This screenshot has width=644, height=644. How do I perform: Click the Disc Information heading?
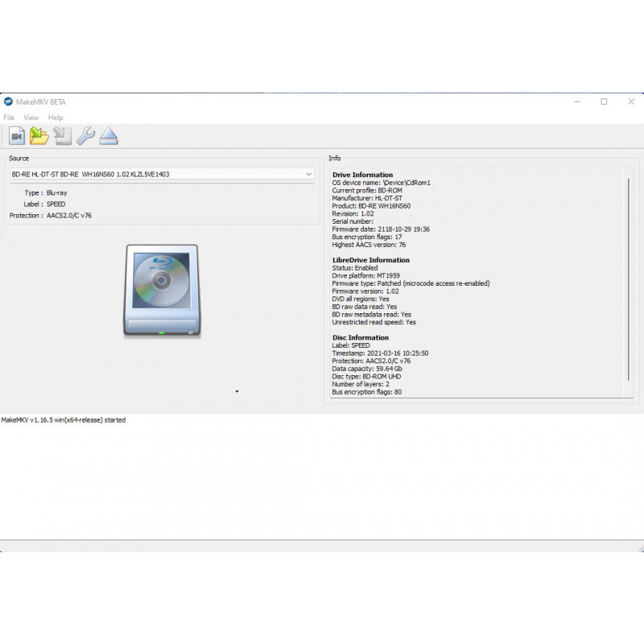tap(361, 337)
